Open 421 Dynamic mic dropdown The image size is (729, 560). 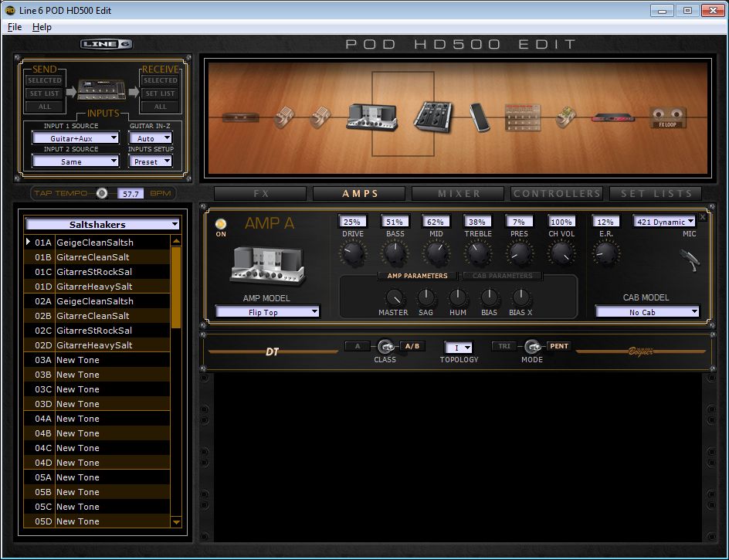coord(664,222)
